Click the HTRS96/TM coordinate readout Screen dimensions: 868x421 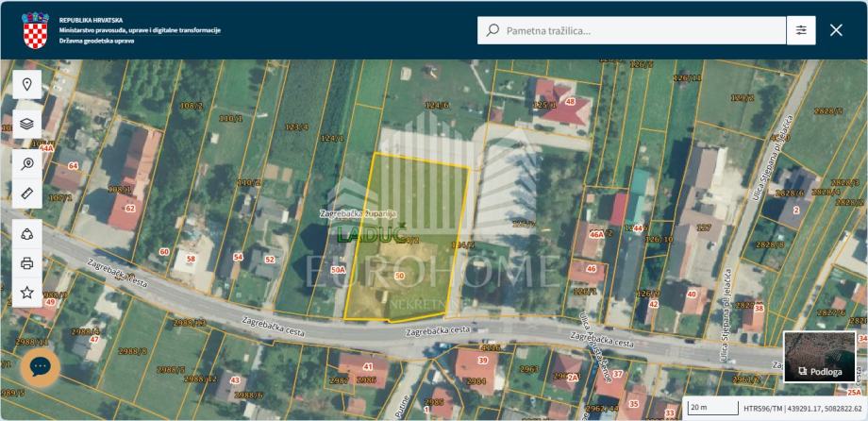(x=803, y=409)
